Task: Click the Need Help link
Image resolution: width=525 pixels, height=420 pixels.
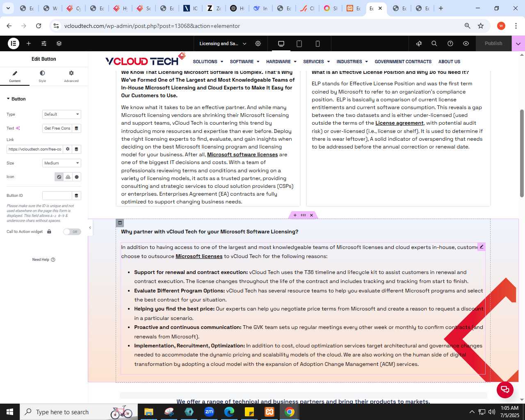Action: 43,260
